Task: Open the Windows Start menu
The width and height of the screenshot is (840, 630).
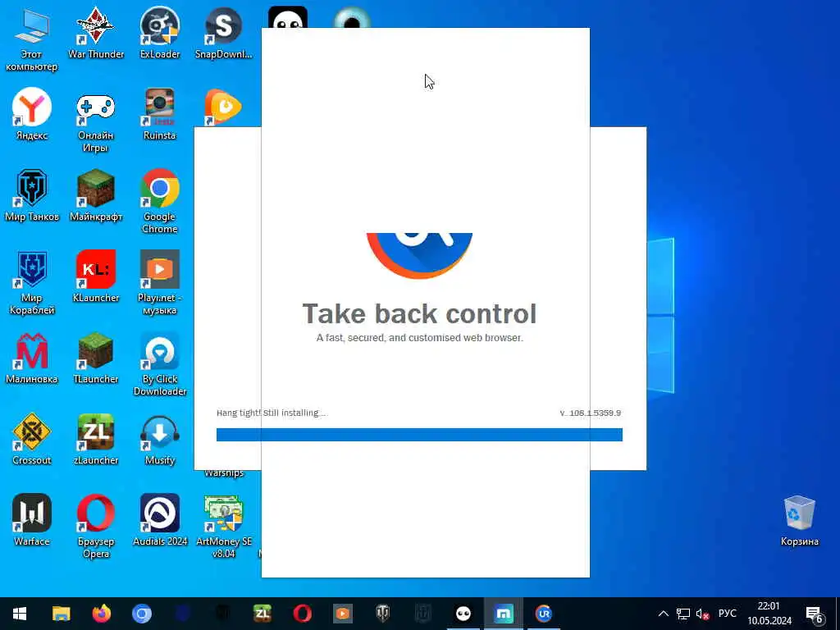Action: (x=20, y=614)
